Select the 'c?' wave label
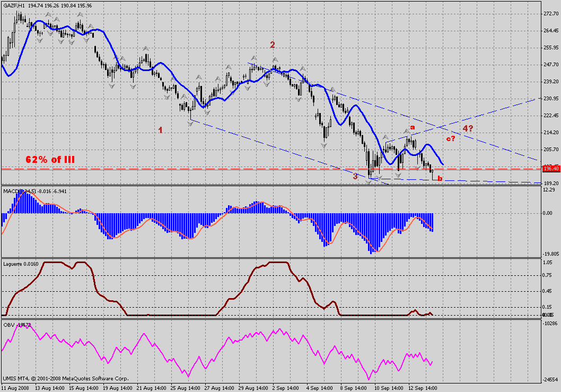This screenshot has width=561, height=392. (451, 138)
